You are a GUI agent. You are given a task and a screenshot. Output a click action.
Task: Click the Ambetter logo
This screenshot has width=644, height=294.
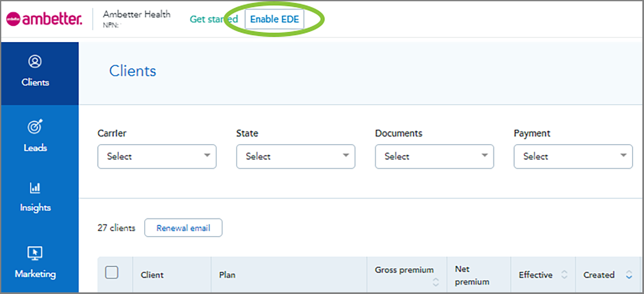(x=44, y=19)
